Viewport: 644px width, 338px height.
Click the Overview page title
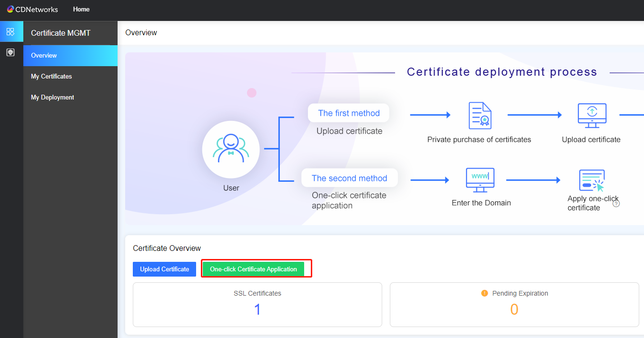[x=141, y=33]
